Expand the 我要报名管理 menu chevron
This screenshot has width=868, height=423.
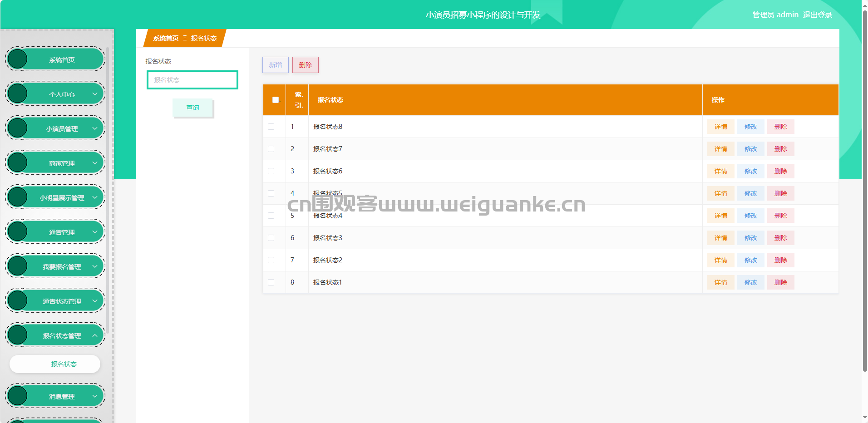[x=95, y=266]
